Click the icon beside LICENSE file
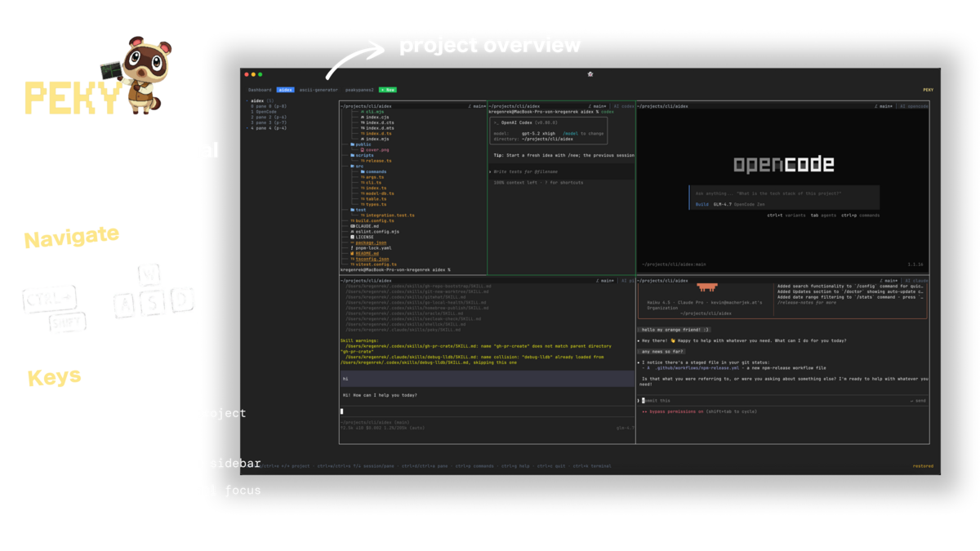The image size is (980, 551). pyautogui.click(x=353, y=237)
